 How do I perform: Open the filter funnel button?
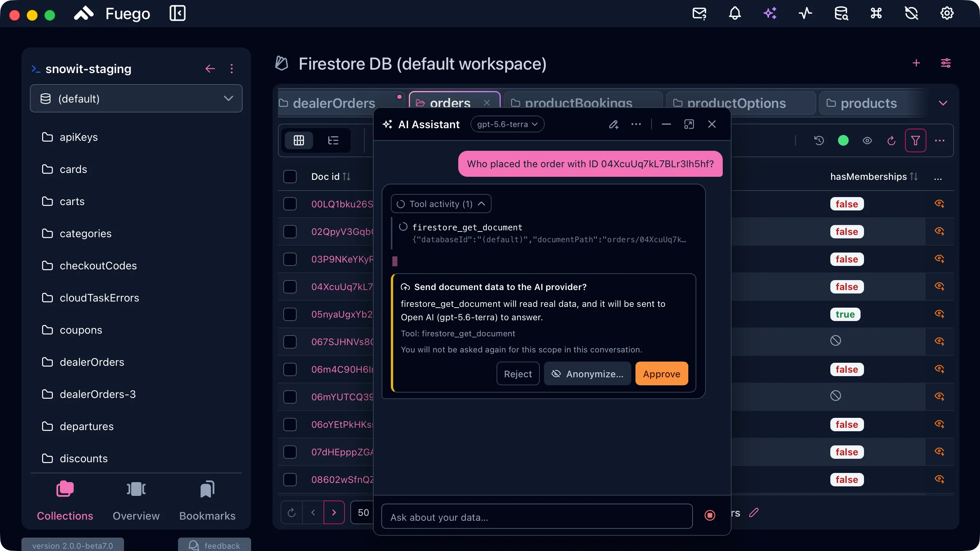tap(915, 140)
